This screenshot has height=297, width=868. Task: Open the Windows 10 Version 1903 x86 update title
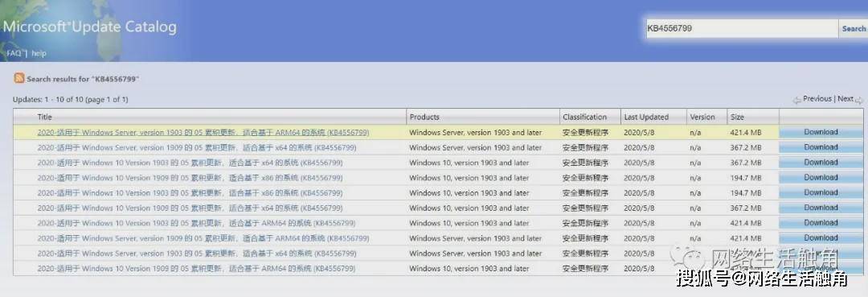[x=190, y=193]
